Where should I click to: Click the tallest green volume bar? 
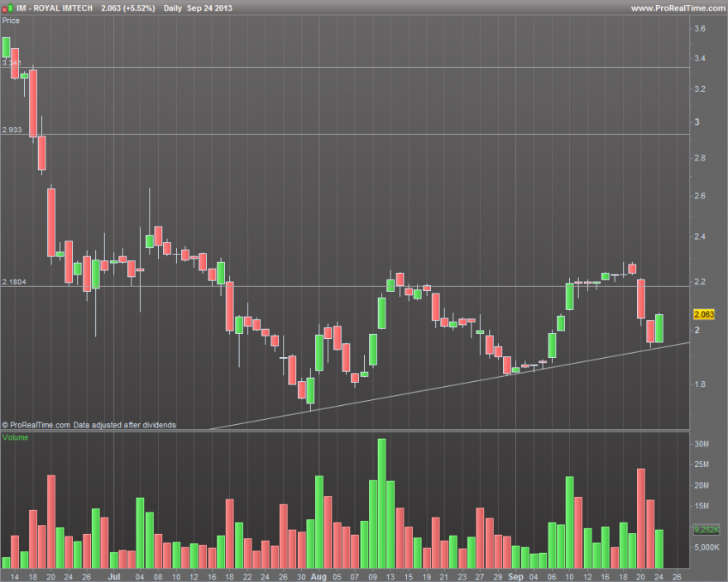pos(381,503)
